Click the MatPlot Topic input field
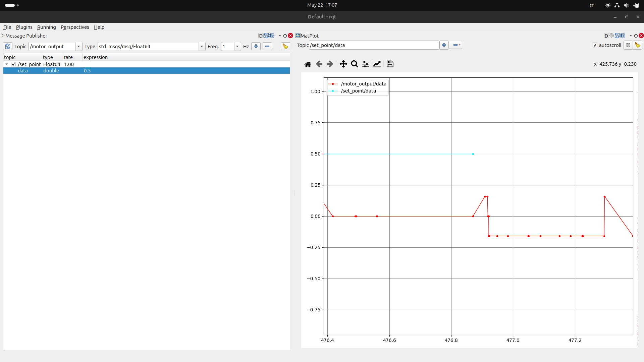 pos(374,45)
